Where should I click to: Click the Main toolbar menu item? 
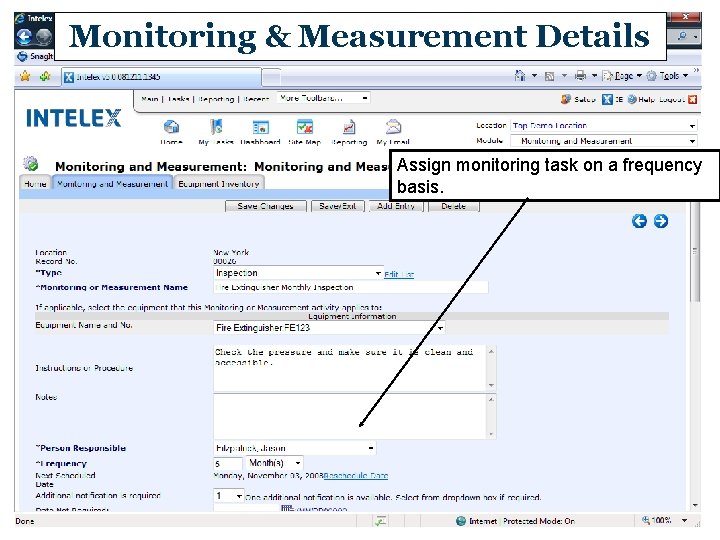pos(149,99)
